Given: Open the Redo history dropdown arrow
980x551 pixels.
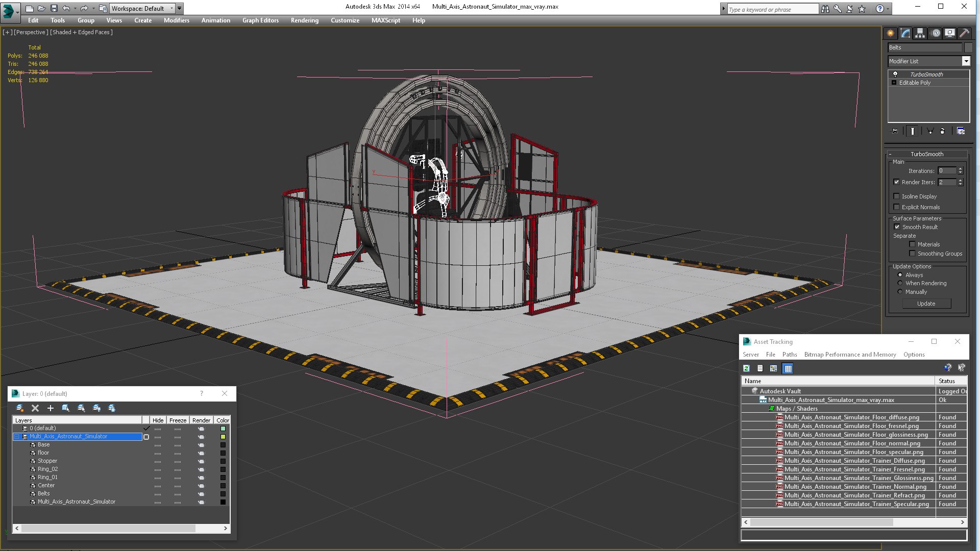Looking at the screenshot, I should pos(93,8).
